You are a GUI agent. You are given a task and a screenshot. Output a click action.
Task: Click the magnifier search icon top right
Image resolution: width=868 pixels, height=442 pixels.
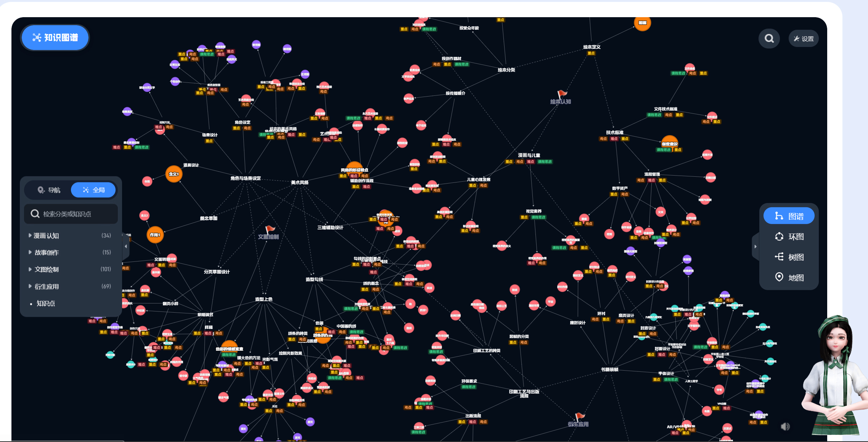click(769, 39)
